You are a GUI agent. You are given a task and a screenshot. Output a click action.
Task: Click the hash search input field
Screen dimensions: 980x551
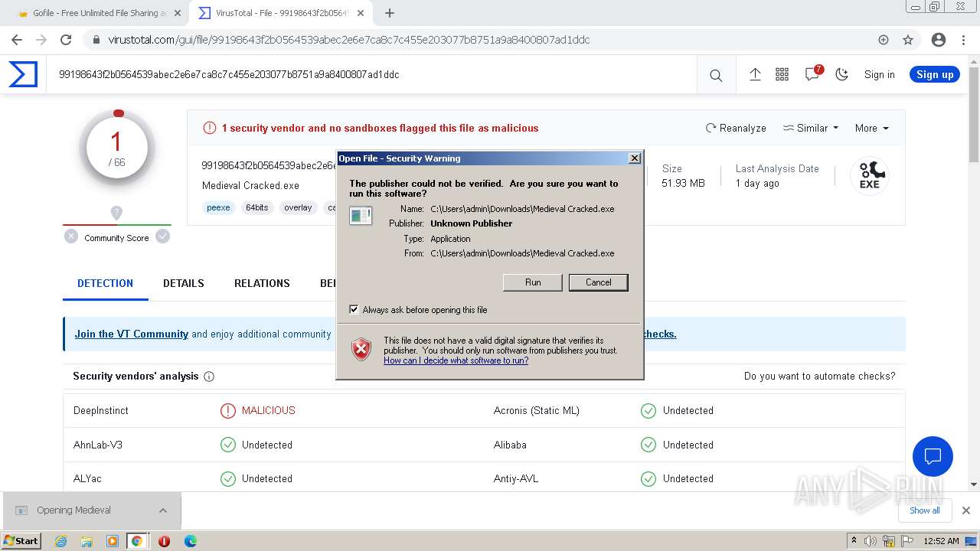point(371,75)
